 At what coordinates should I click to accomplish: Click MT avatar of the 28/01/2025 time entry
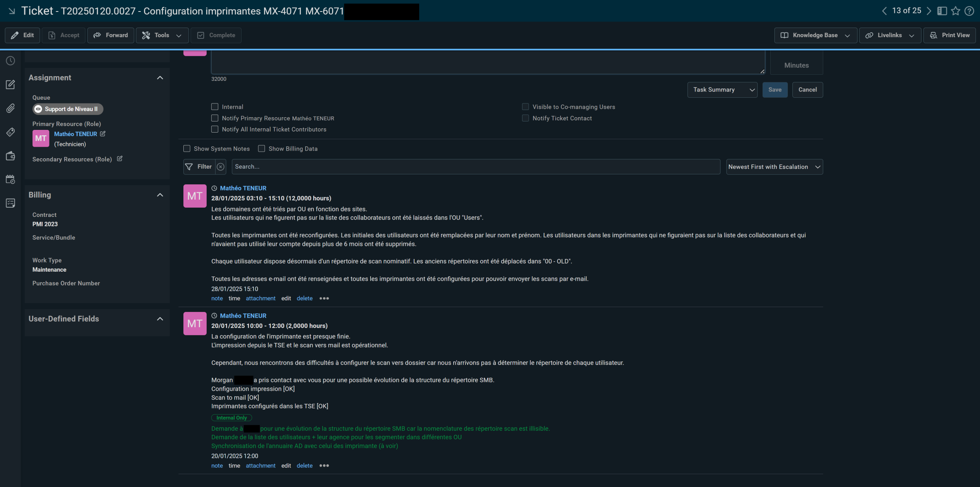coord(195,196)
